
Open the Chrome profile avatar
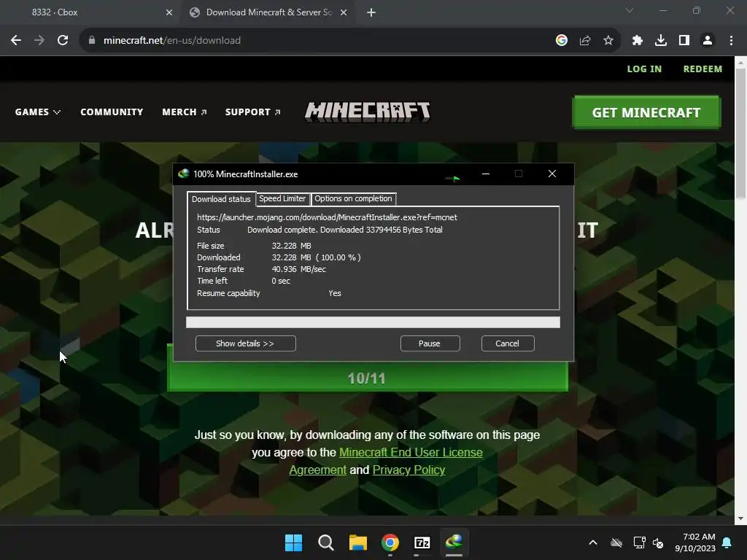[x=708, y=41]
